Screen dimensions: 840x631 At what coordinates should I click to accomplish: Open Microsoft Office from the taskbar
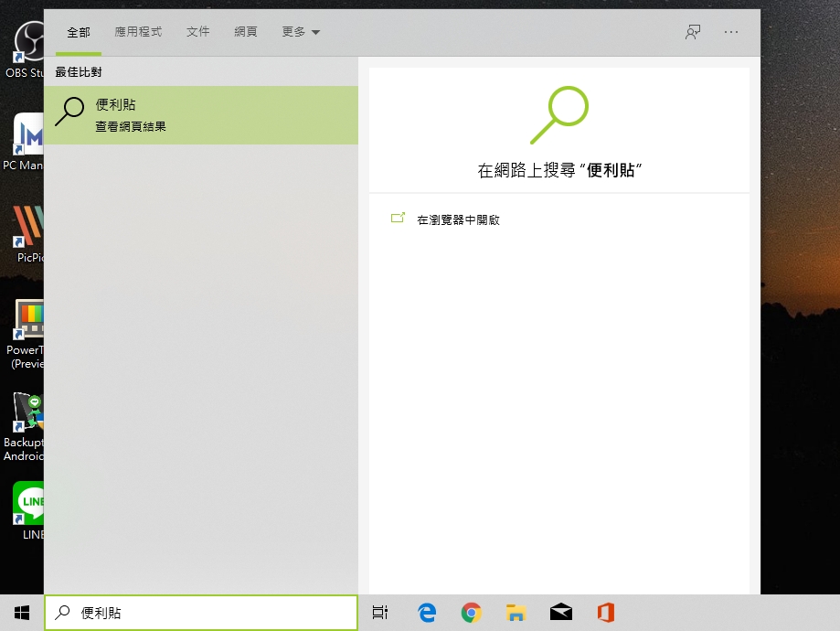pyautogui.click(x=605, y=613)
